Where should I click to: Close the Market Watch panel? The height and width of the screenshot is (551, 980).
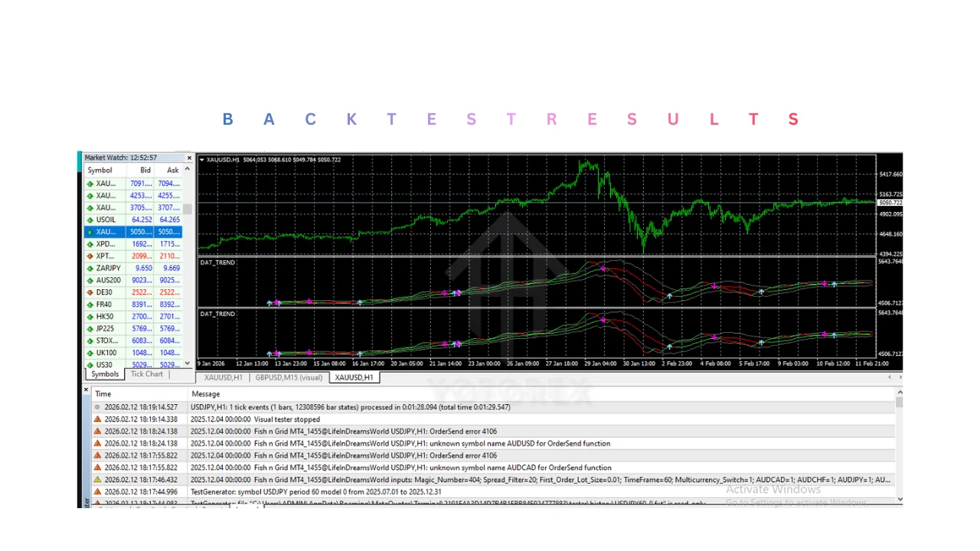[x=189, y=158]
